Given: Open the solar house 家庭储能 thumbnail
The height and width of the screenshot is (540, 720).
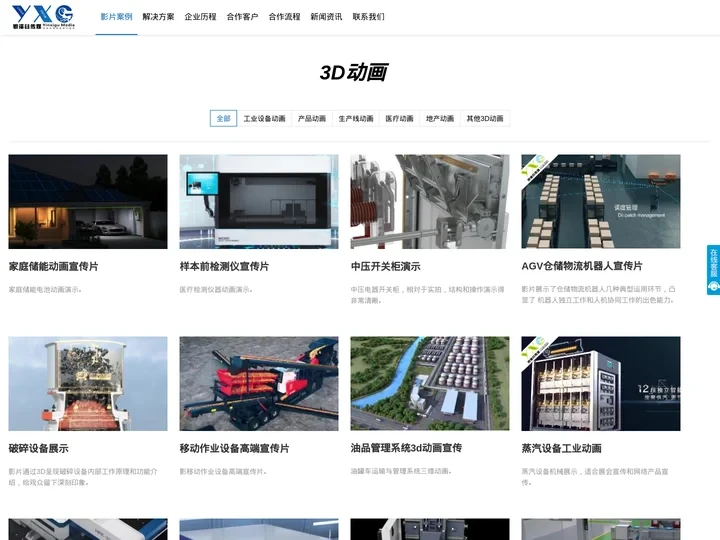Looking at the screenshot, I should [x=88, y=202].
